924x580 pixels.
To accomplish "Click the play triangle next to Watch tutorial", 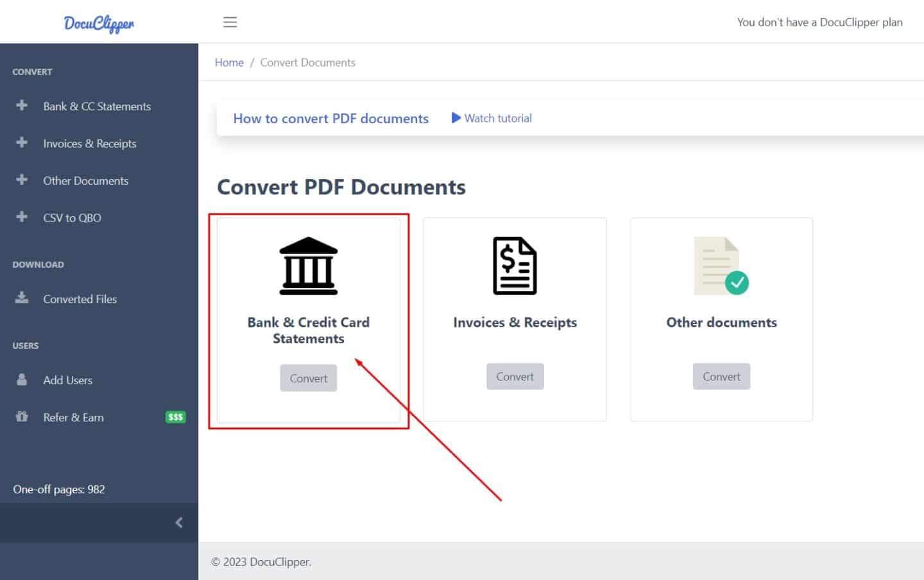I will 456,118.
